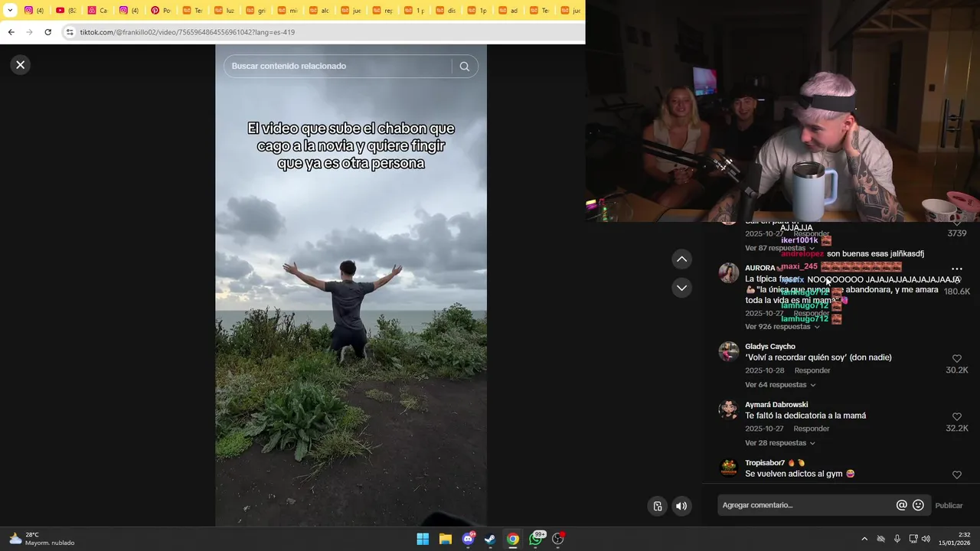Switch to the 'gri' tab
This screenshot has height=551, width=980.
point(256,10)
